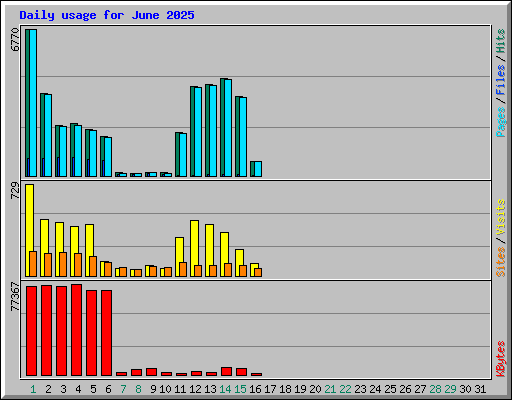
Task: Click the red KBytes bar for day 4
Action: pos(76,330)
